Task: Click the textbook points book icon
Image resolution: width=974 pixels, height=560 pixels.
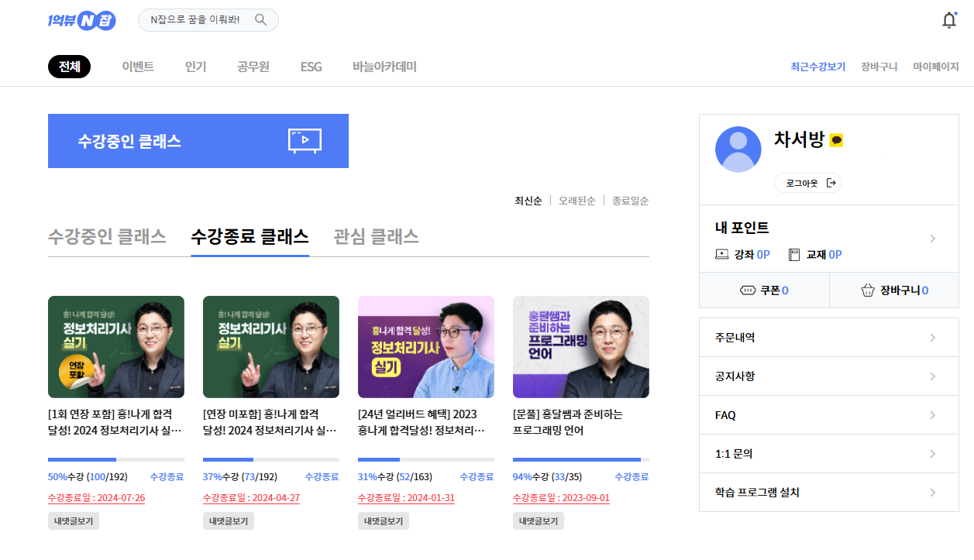Action: tap(793, 254)
